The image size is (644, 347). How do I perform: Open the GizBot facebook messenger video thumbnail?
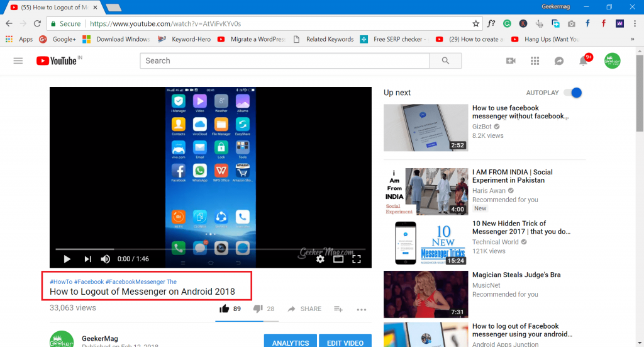[426, 127]
